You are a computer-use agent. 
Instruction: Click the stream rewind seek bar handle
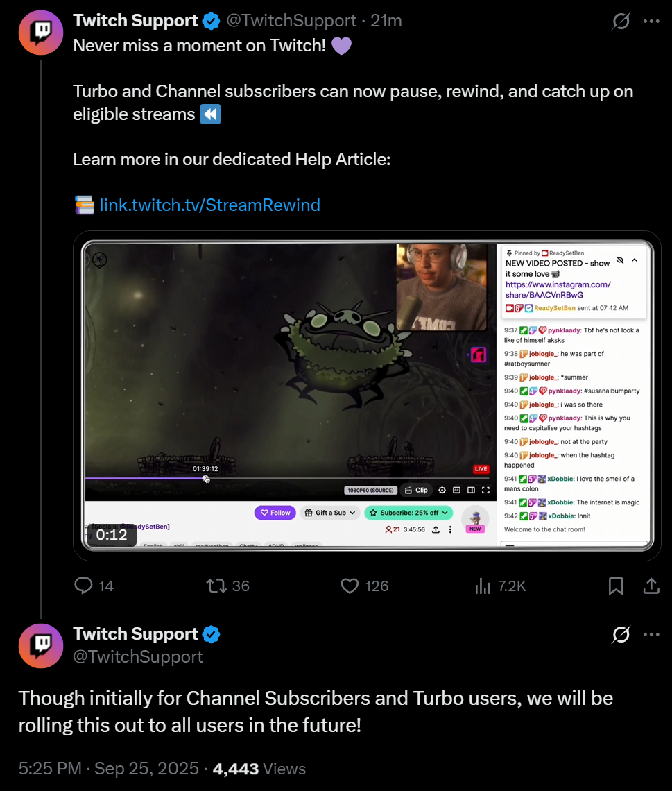coord(206,479)
